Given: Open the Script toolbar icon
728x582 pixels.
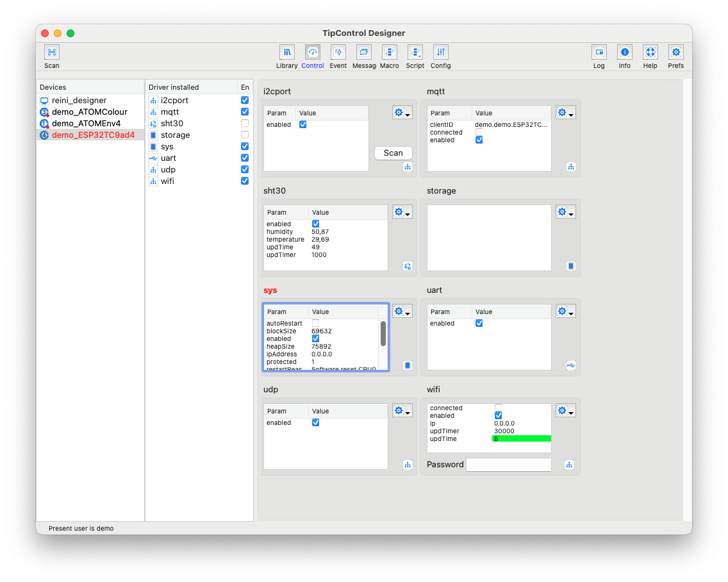Looking at the screenshot, I should 415,53.
